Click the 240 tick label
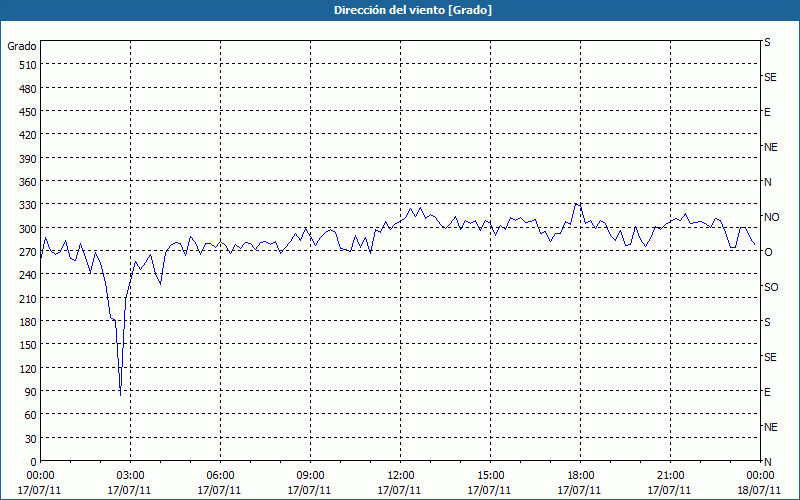 pos(28,275)
